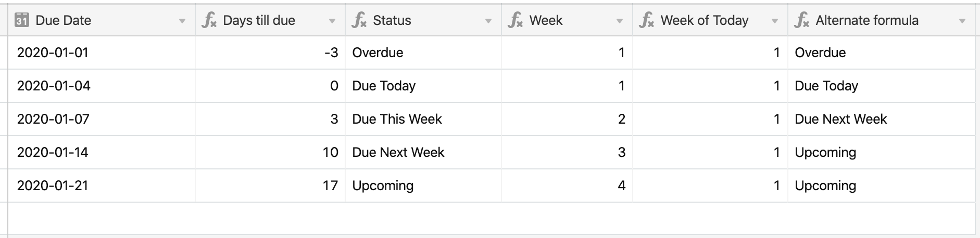Click the formula icon in the Week header
Viewport: 980px width, 238px height.
[x=515, y=21]
